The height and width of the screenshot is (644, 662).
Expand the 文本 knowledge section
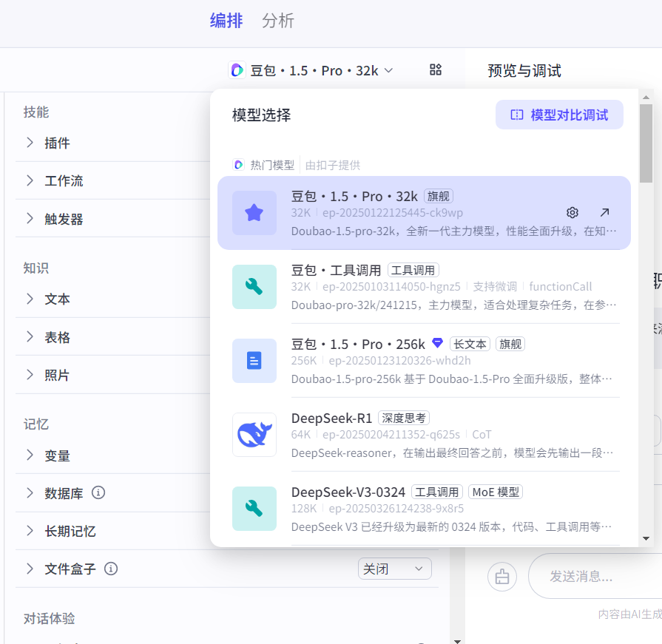tap(30, 299)
